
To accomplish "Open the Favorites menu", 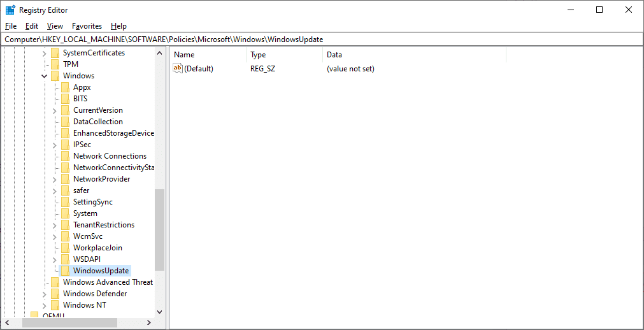I will pos(87,26).
